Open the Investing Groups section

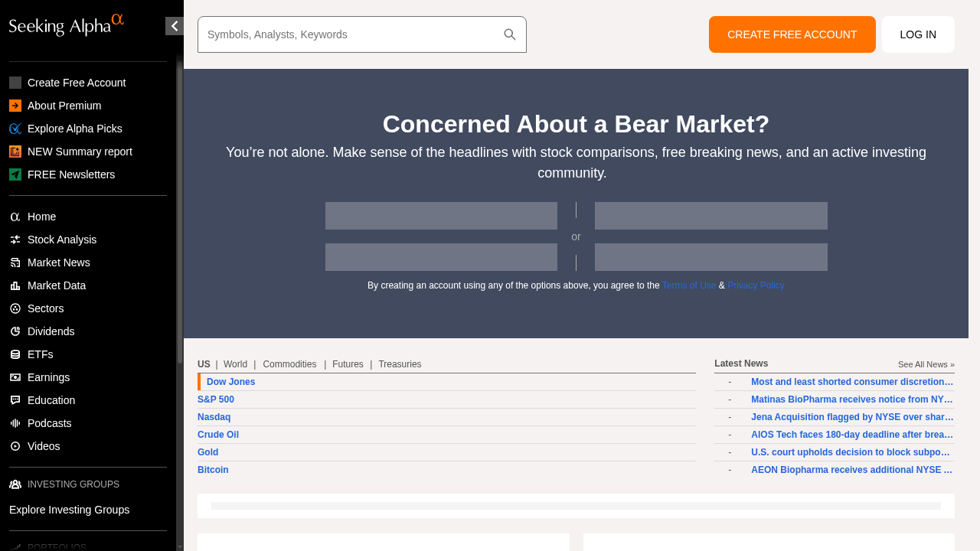[x=73, y=484]
